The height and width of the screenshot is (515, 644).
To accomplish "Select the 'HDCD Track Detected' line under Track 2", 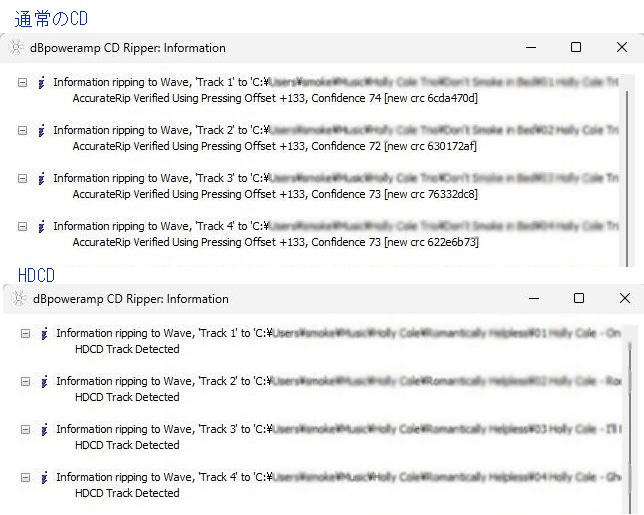I will click(127, 397).
